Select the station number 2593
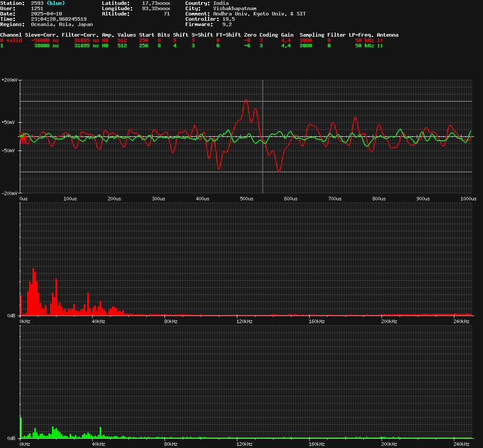Image resolution: width=483 pixels, height=448 pixels. coord(37,3)
